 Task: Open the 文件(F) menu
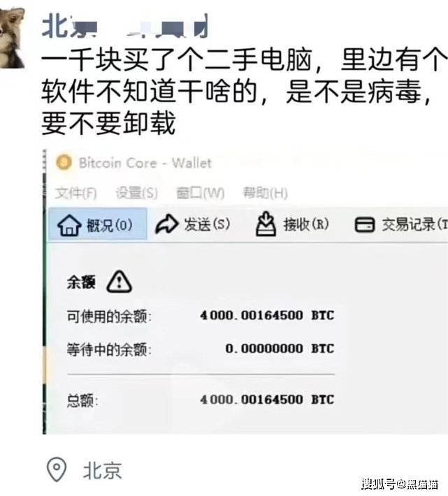tap(76, 193)
